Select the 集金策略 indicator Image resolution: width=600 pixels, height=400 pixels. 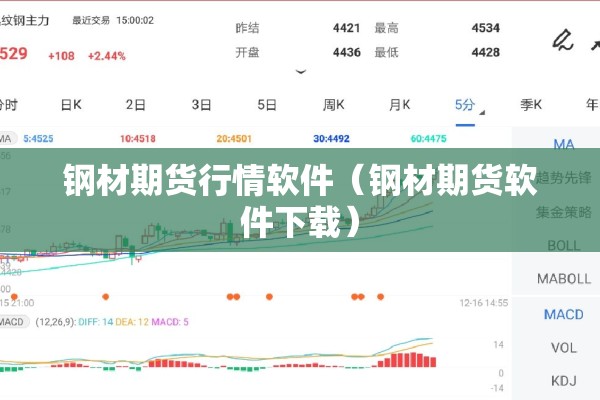click(564, 212)
